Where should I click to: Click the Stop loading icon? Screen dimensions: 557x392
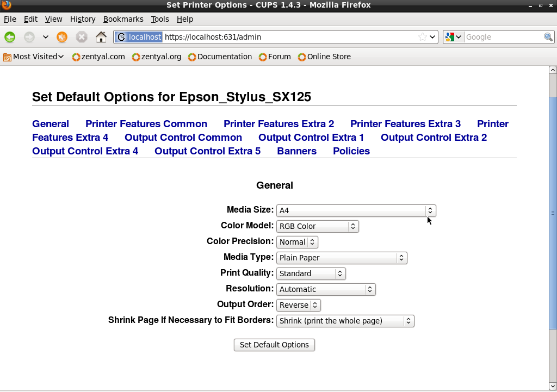pos(82,37)
